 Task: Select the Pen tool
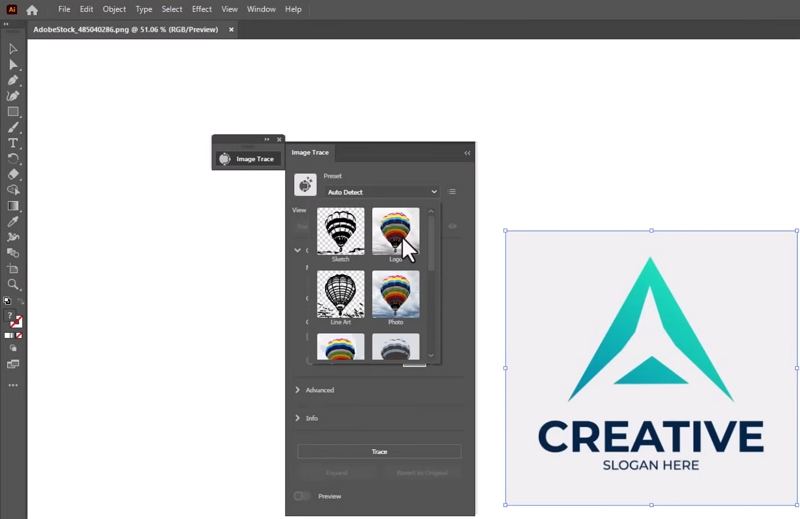(x=13, y=80)
